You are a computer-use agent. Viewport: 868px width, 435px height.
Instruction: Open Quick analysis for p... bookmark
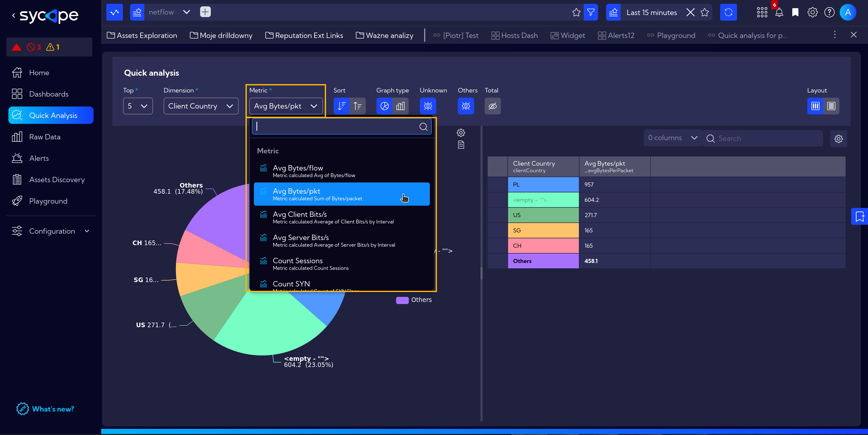click(747, 35)
